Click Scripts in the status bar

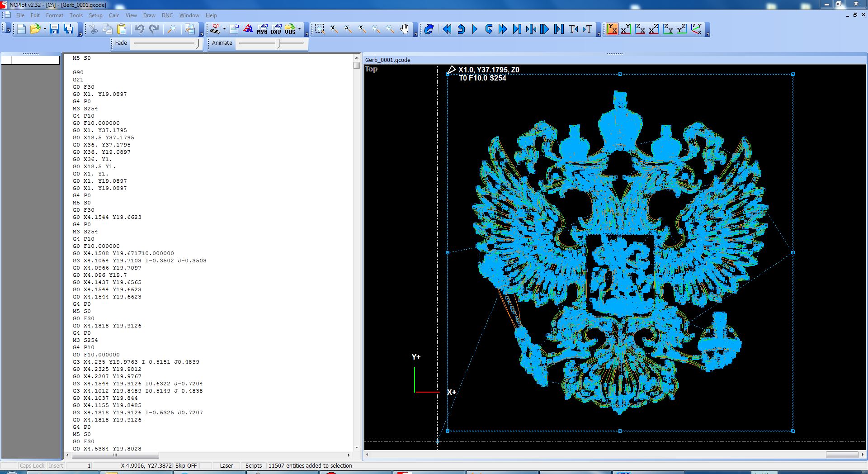tap(254, 465)
